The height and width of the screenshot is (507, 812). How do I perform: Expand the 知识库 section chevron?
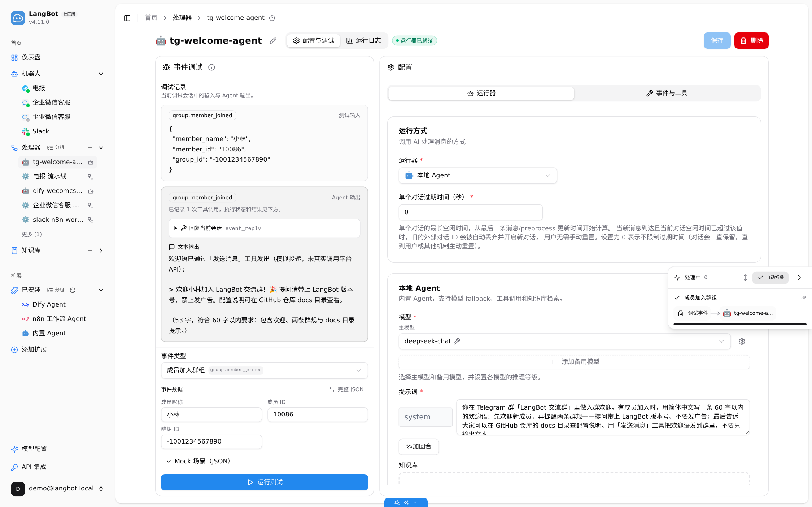coord(101,251)
